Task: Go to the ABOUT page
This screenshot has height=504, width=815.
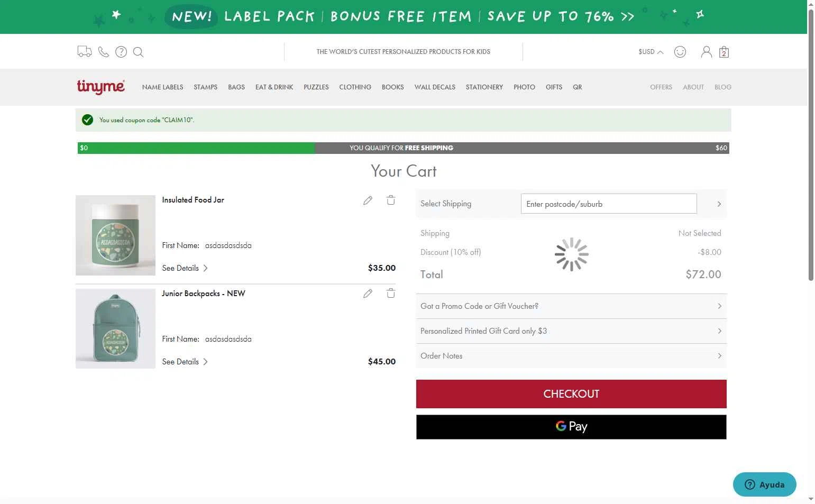Action: [693, 87]
